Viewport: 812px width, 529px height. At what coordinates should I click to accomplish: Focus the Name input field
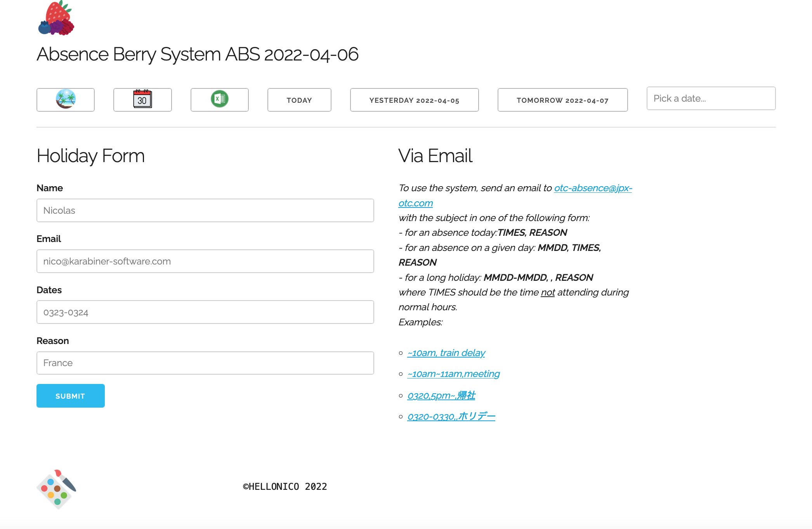point(205,211)
